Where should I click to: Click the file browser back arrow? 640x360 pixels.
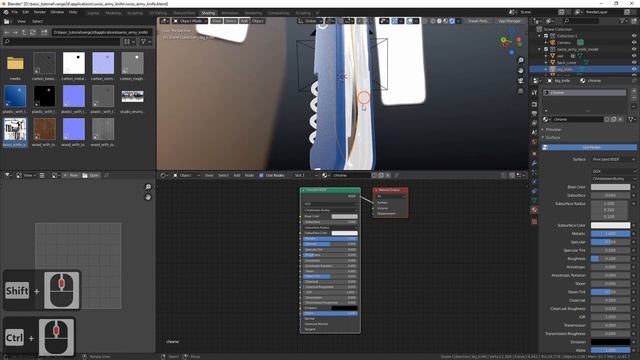point(7,32)
